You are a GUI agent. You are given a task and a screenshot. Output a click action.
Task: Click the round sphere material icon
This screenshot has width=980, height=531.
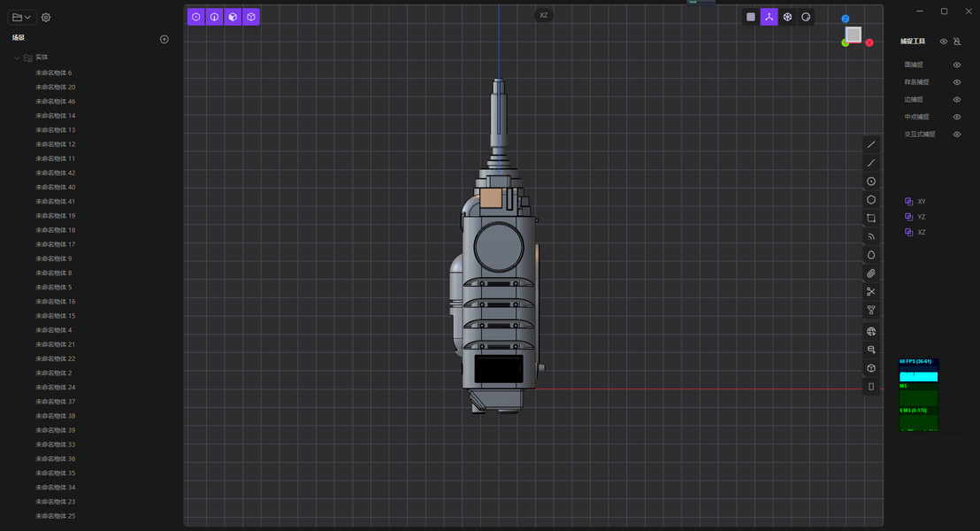click(807, 17)
